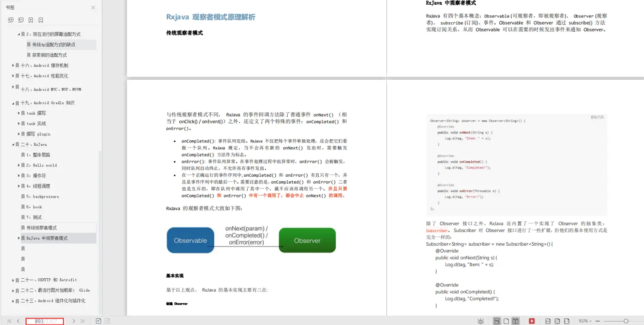The height and width of the screenshot is (325, 644).
Task: Expand the 2, Hello world bookmark
Action: (19, 166)
